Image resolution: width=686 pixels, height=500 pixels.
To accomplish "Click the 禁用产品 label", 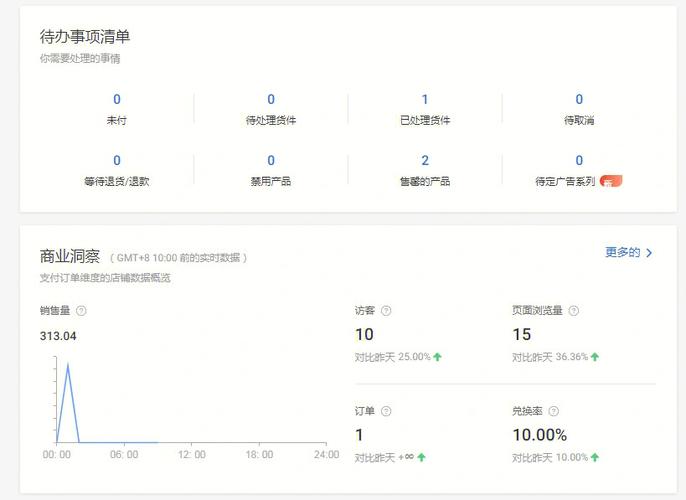I will point(271,181).
